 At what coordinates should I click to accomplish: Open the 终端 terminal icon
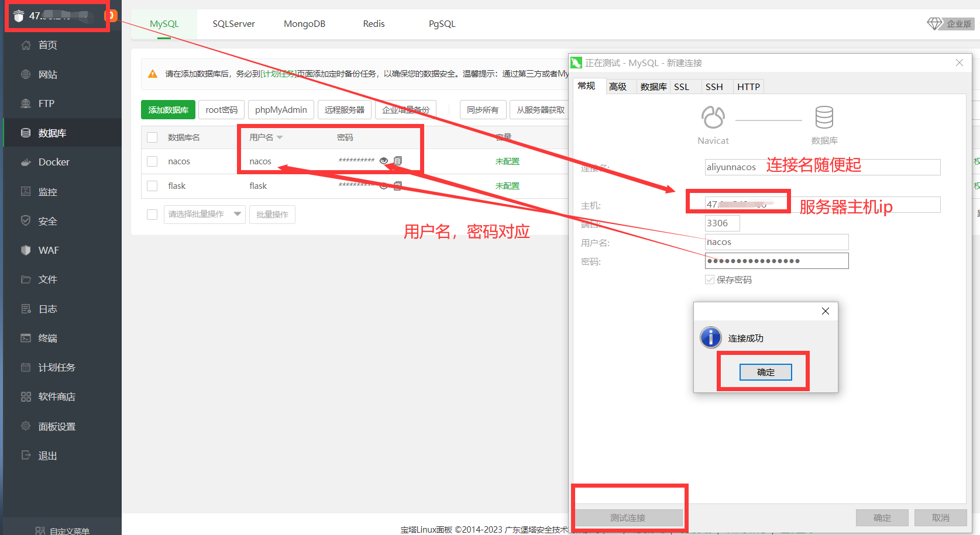tap(26, 338)
